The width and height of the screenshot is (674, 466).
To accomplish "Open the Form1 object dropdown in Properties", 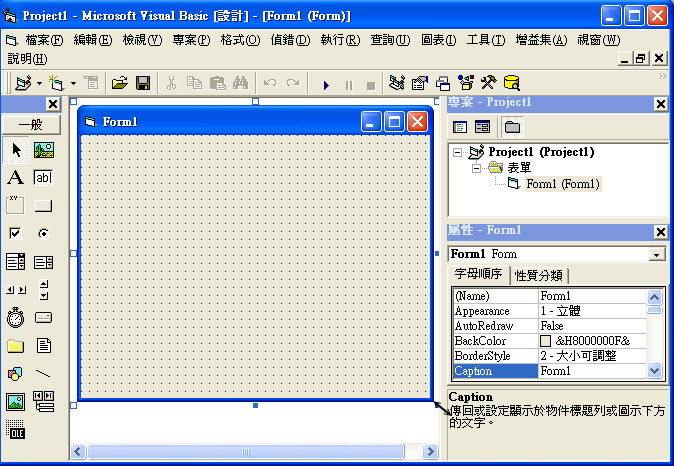I will (656, 255).
